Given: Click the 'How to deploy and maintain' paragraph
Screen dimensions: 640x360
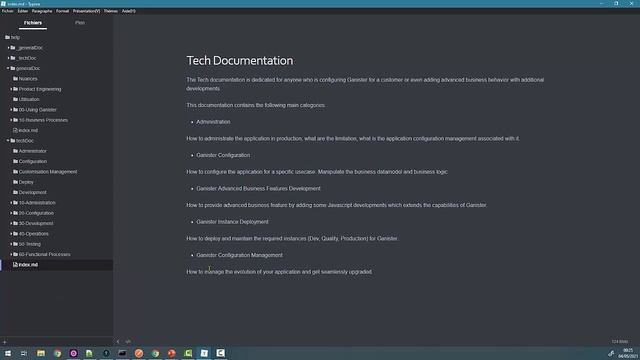Looking at the screenshot, I should tap(292, 238).
